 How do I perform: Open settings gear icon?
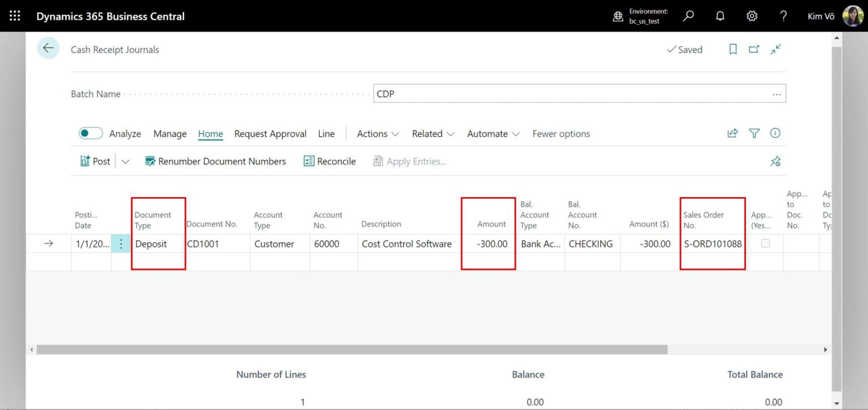coord(752,16)
